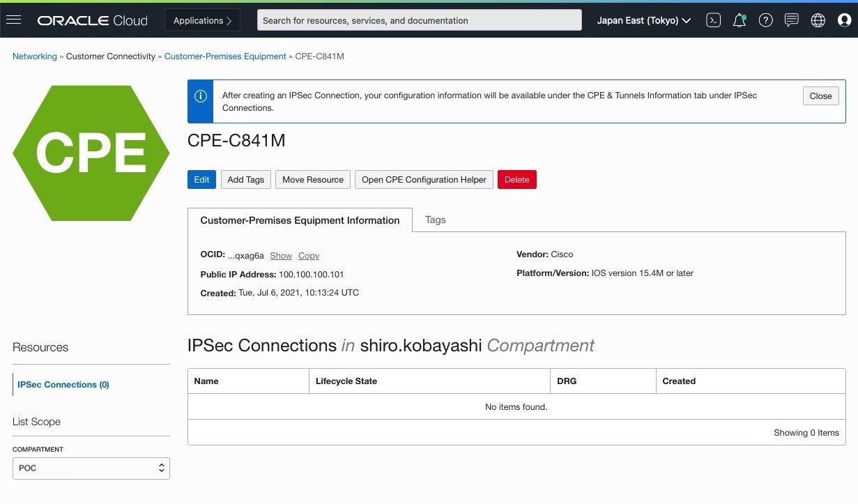
Task: Click Customer Connectivity breadcrumb text
Action: [x=111, y=56]
